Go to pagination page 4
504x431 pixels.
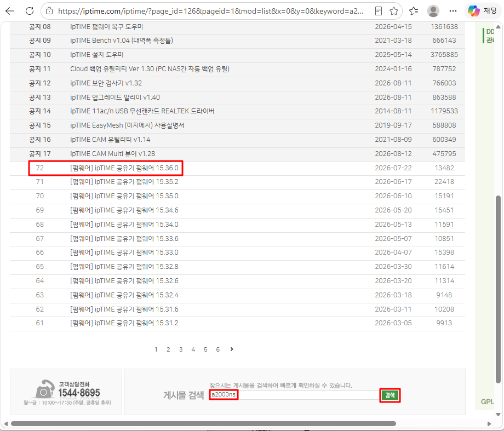(x=193, y=349)
